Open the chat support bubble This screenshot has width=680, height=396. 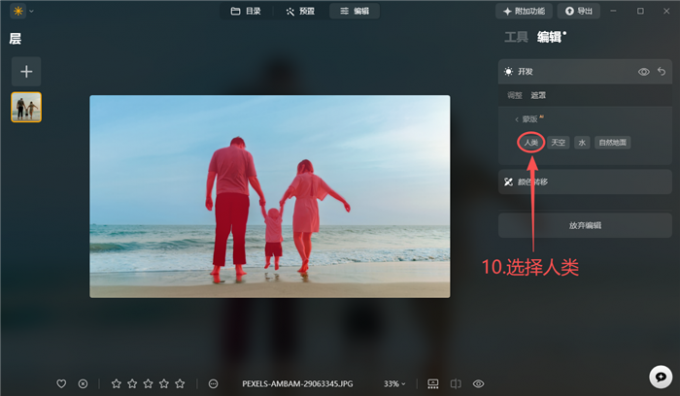pyautogui.click(x=660, y=376)
